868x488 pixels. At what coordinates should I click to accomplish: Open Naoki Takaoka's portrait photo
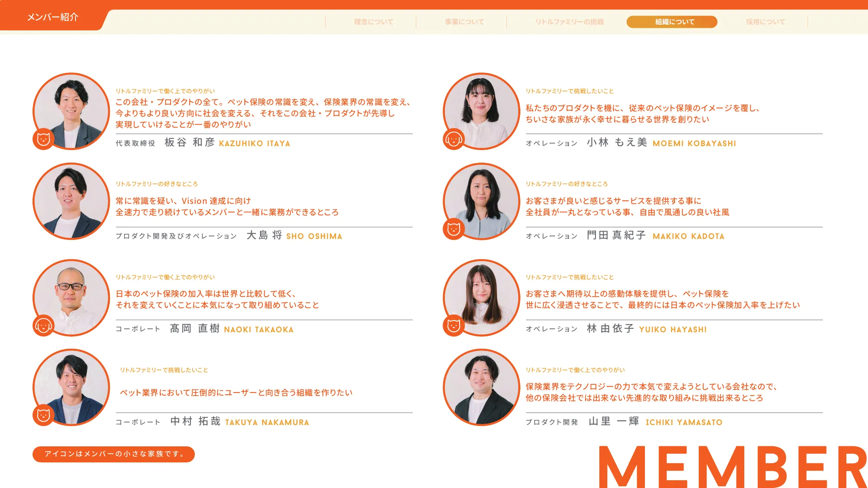pyautogui.click(x=72, y=298)
